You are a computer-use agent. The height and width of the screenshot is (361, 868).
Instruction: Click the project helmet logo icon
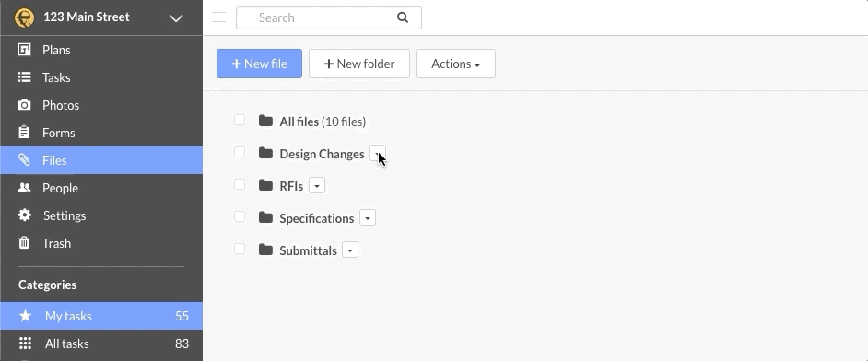coord(24,17)
